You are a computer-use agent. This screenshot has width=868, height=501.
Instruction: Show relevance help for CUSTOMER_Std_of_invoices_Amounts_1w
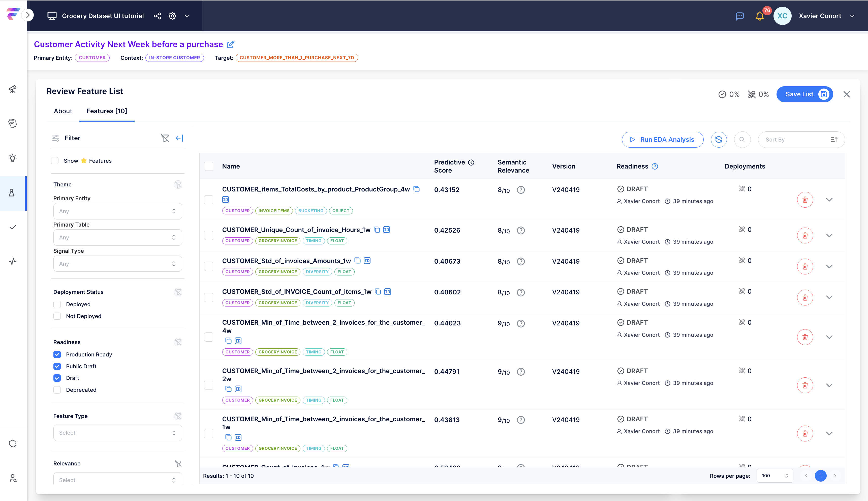tap(521, 262)
